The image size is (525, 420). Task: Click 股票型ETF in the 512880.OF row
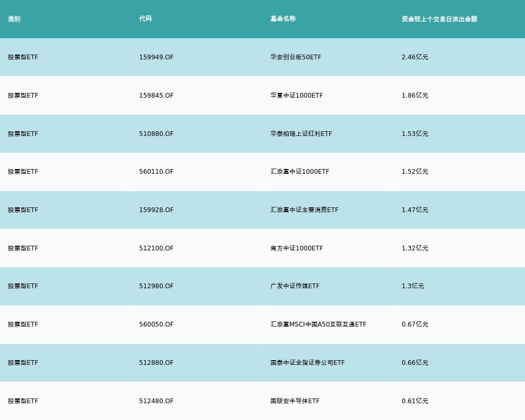(23, 363)
